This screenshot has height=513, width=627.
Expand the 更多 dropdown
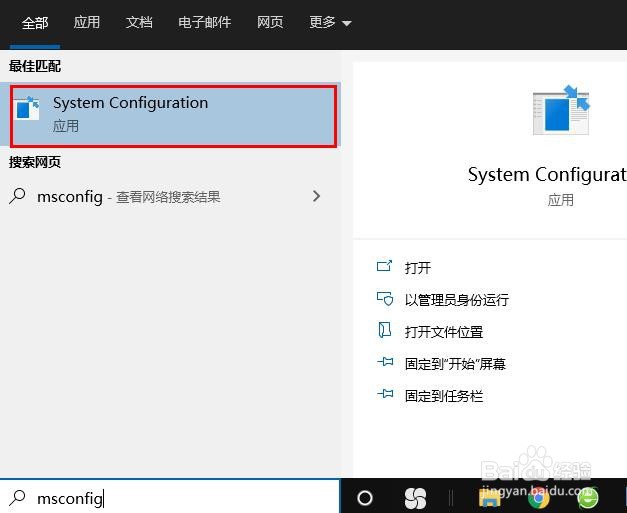(x=330, y=22)
